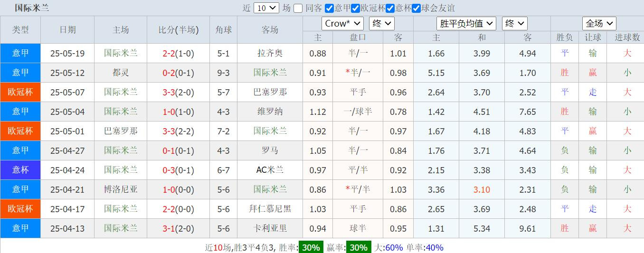
Task: Click the 角球 column header
Action: pos(224,29)
